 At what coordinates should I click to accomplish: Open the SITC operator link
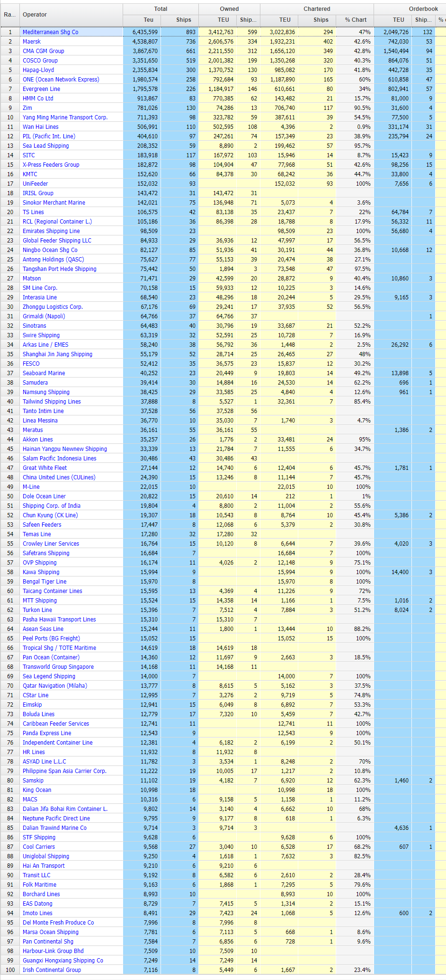pos(29,155)
